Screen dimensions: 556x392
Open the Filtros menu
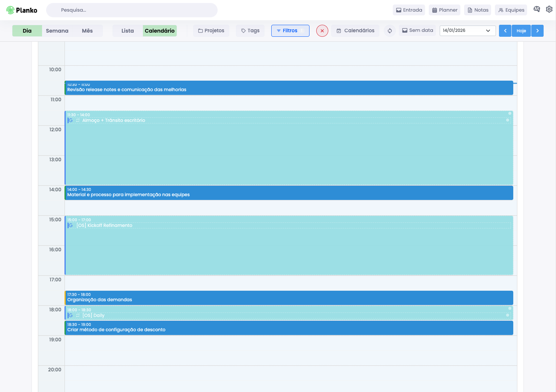(290, 31)
